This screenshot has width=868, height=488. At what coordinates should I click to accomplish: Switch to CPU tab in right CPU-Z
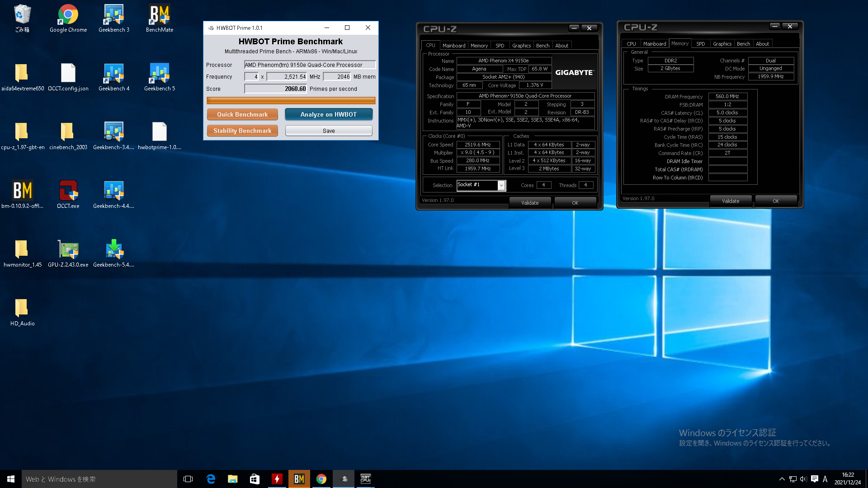[x=631, y=44]
